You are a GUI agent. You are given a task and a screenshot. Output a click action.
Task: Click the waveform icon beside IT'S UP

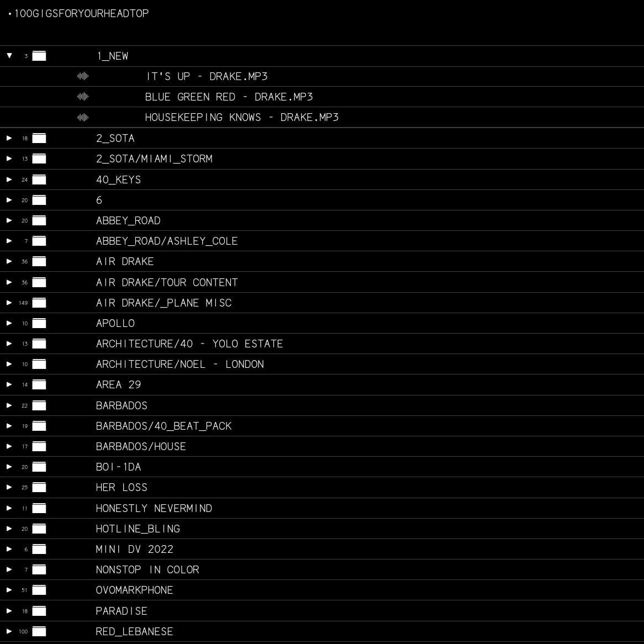coord(83,76)
